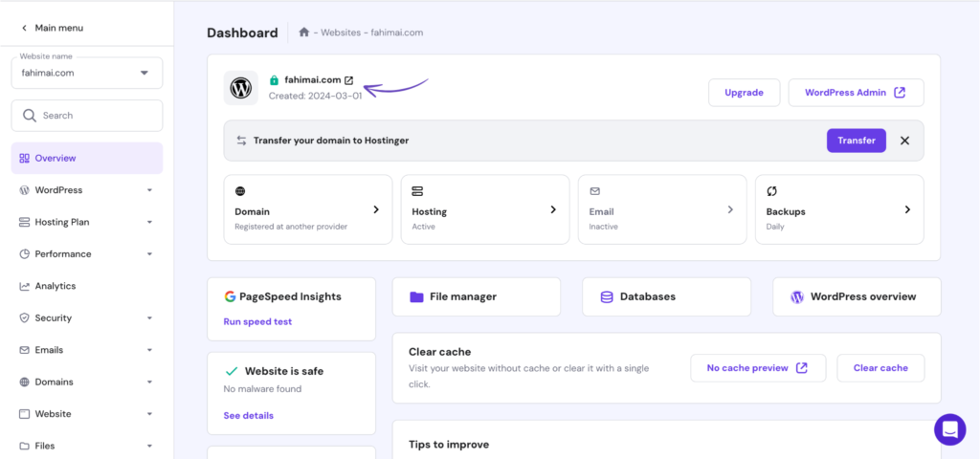The height and width of the screenshot is (459, 980).
Task: Open the File manager tile
Action: [x=477, y=297]
